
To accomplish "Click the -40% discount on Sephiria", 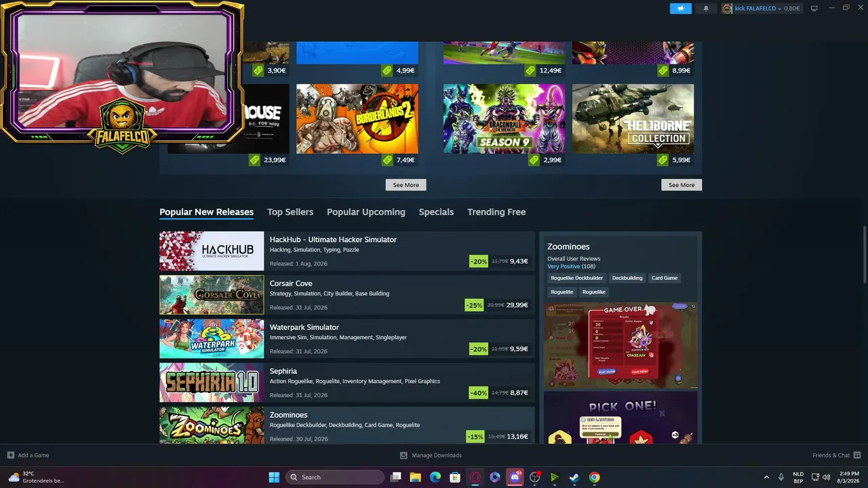I will pyautogui.click(x=479, y=392).
